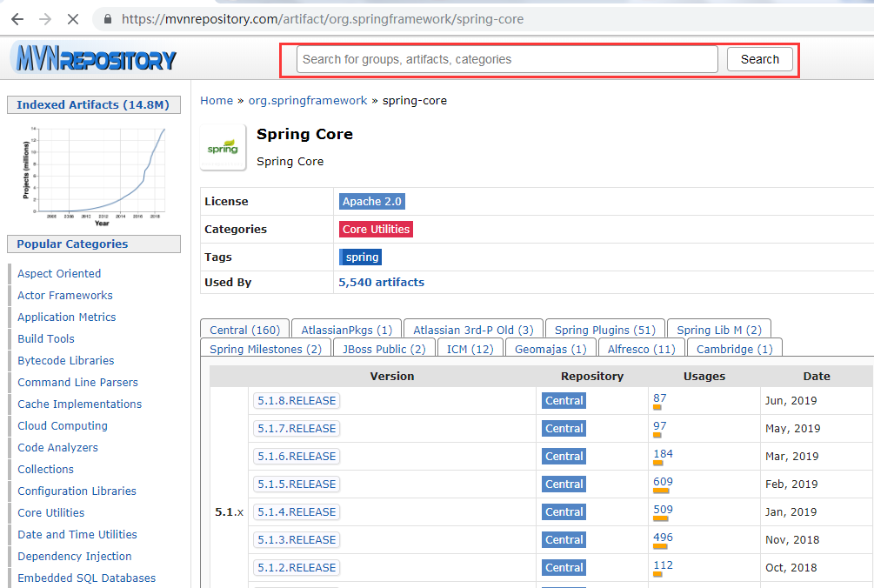874x588 pixels.
Task: Switch to the AtlassianPkgs (1) tab
Action: tap(347, 330)
